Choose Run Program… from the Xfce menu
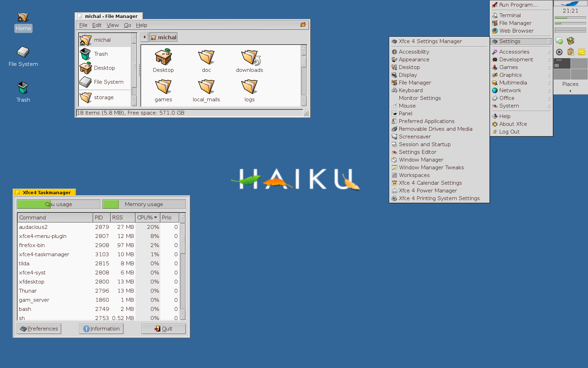This screenshot has height=368, width=588. (x=521, y=5)
